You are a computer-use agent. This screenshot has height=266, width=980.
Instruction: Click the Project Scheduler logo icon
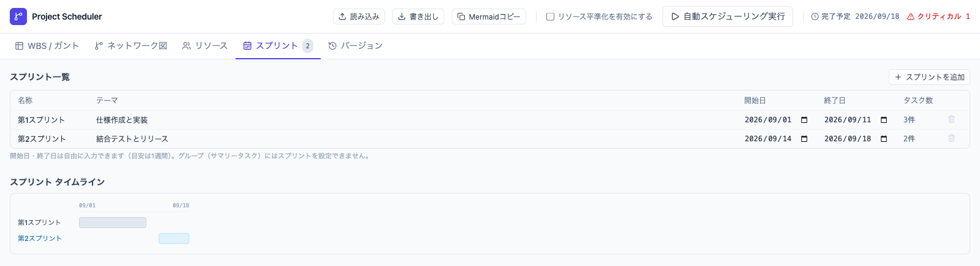pos(18,17)
